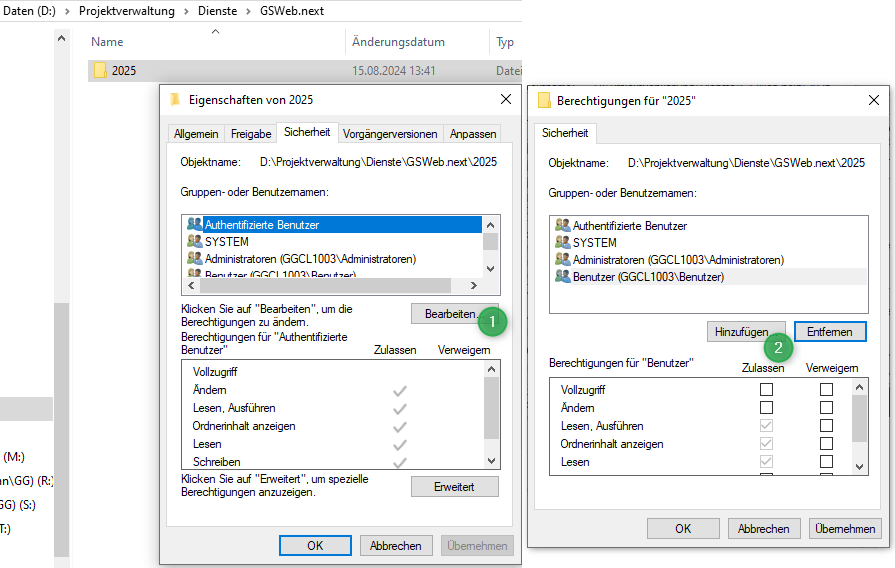Click down arrow of Eigenschaften user list
The height and width of the screenshot is (568, 895).
490,269
